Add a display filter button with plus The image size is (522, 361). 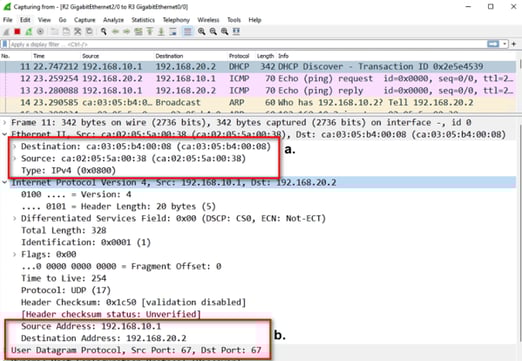tap(514, 44)
